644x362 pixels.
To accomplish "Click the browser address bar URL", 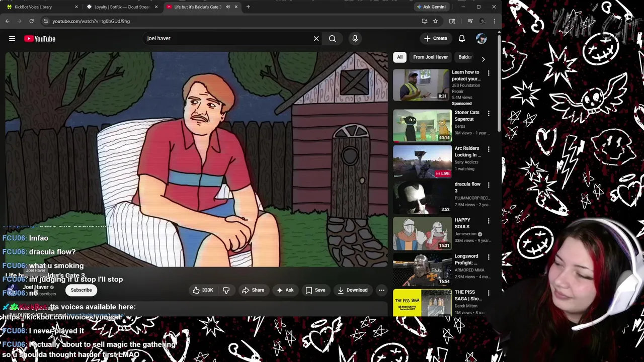I will (91, 21).
